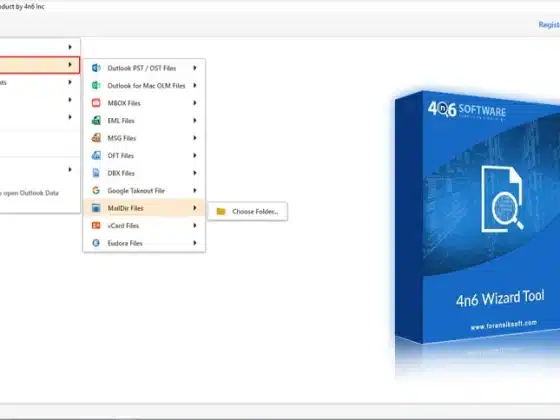
Task: Expand arrow beside OFT Files
Action: 195,155
